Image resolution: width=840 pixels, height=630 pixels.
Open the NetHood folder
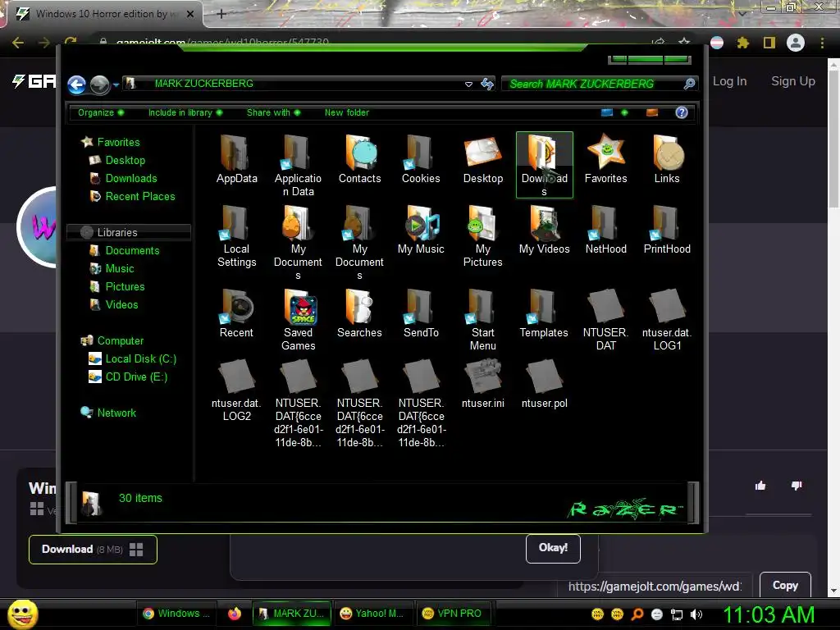click(x=605, y=230)
